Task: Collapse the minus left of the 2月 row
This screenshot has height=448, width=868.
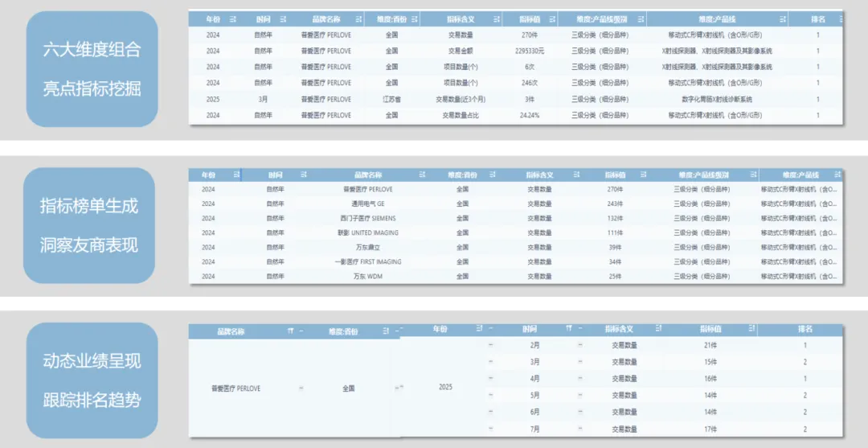Action: pos(490,345)
